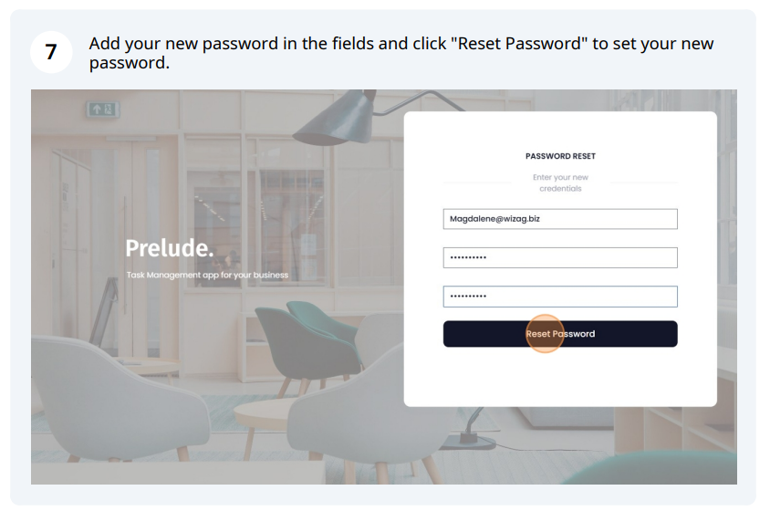The height and width of the screenshot is (532, 770).
Task: Click the divider line right of the credentials subtitle
Action: pyautogui.click(x=643, y=183)
